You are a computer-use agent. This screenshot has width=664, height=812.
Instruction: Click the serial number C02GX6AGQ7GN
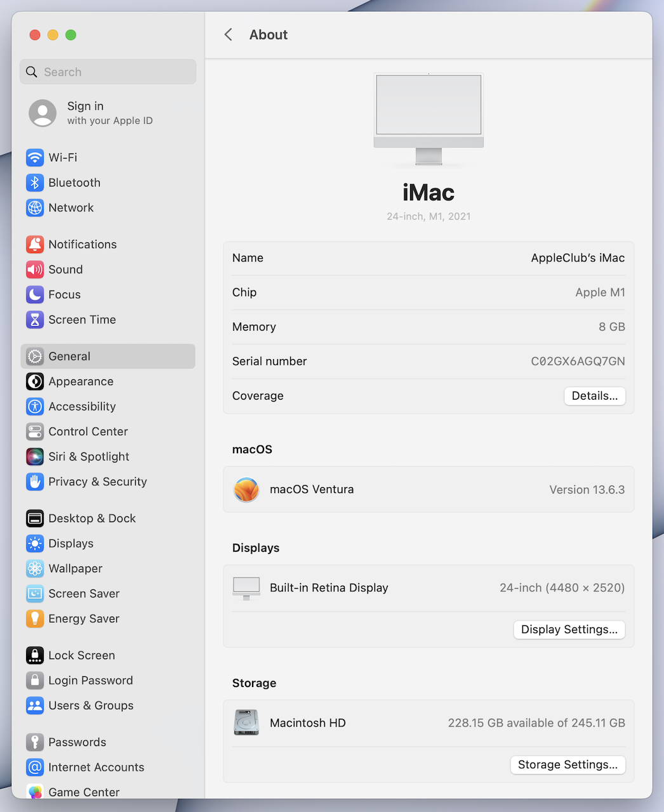[578, 362]
